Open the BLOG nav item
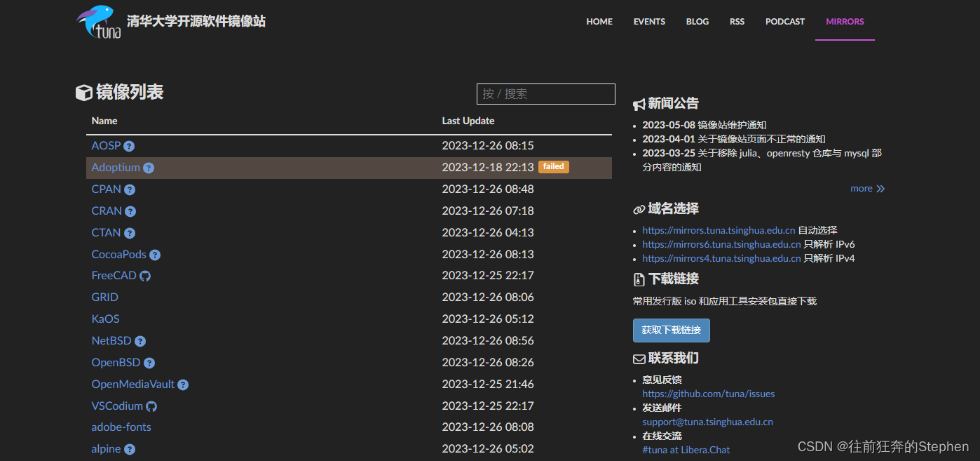This screenshot has height=461, width=980. pos(697,22)
